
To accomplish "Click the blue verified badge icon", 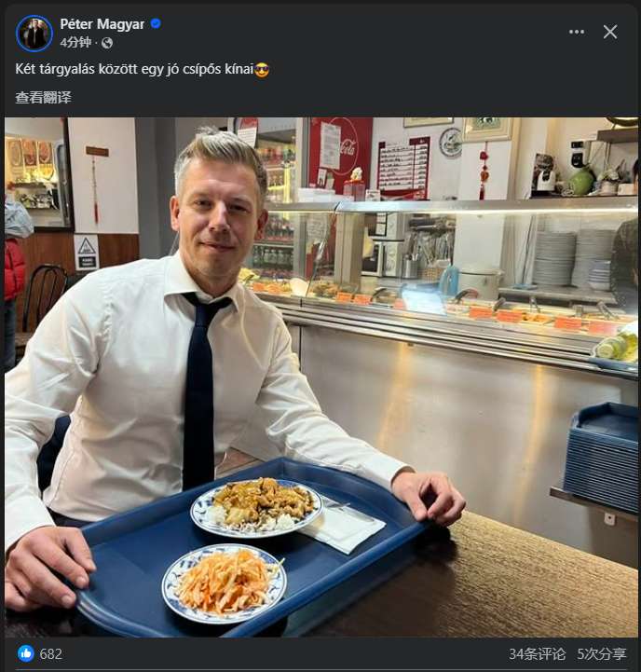I will click(x=156, y=23).
